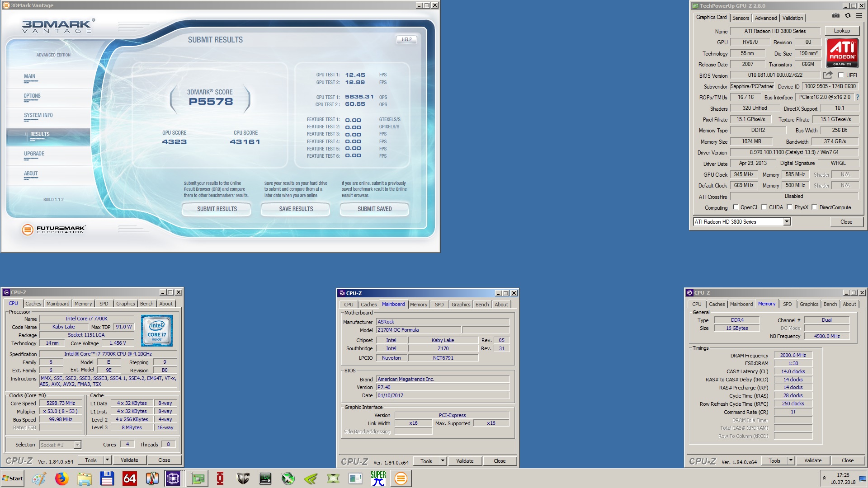Open the red 64 AIDA64 taskbar icon
This screenshot has width=868, height=488.
coord(129,479)
